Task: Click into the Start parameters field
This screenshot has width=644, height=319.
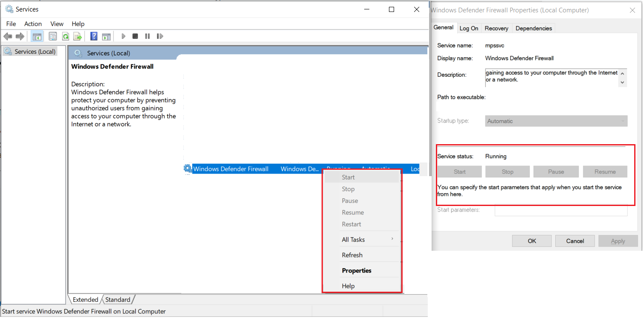Action: click(561, 210)
